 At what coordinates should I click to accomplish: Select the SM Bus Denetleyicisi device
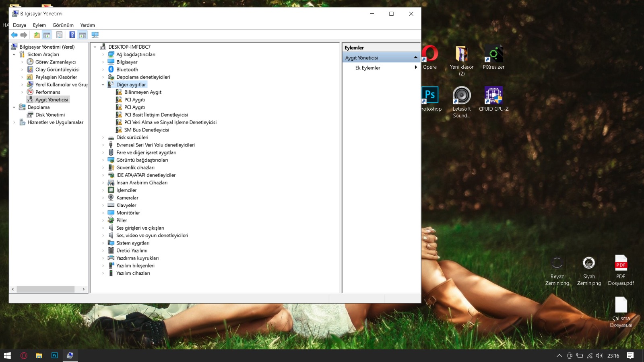[x=147, y=130]
